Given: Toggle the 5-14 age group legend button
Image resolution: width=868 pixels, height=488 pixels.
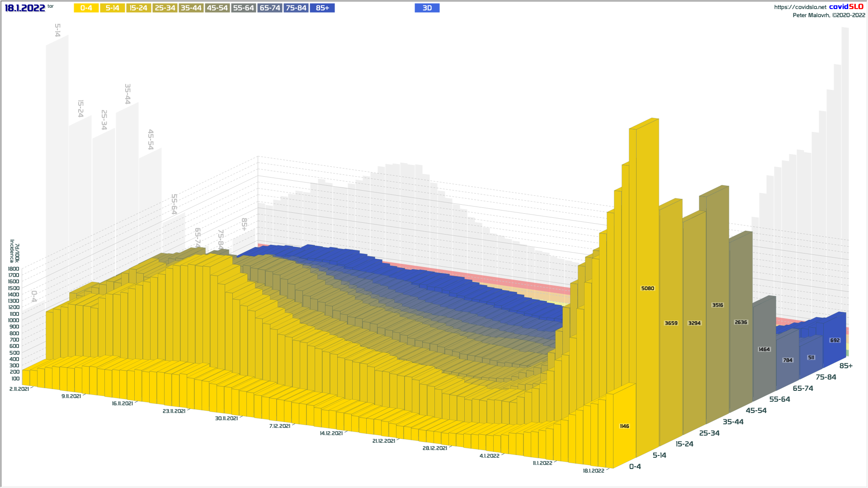Looking at the screenshot, I should coord(112,8).
